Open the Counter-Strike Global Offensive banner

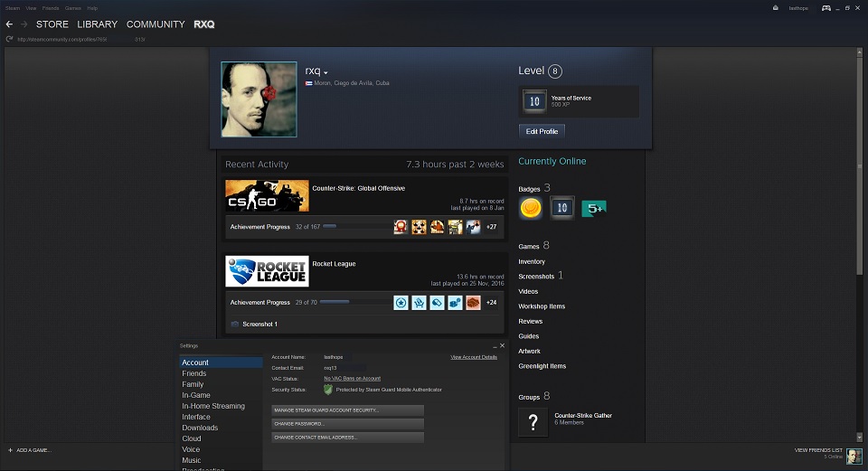pyautogui.click(x=267, y=195)
